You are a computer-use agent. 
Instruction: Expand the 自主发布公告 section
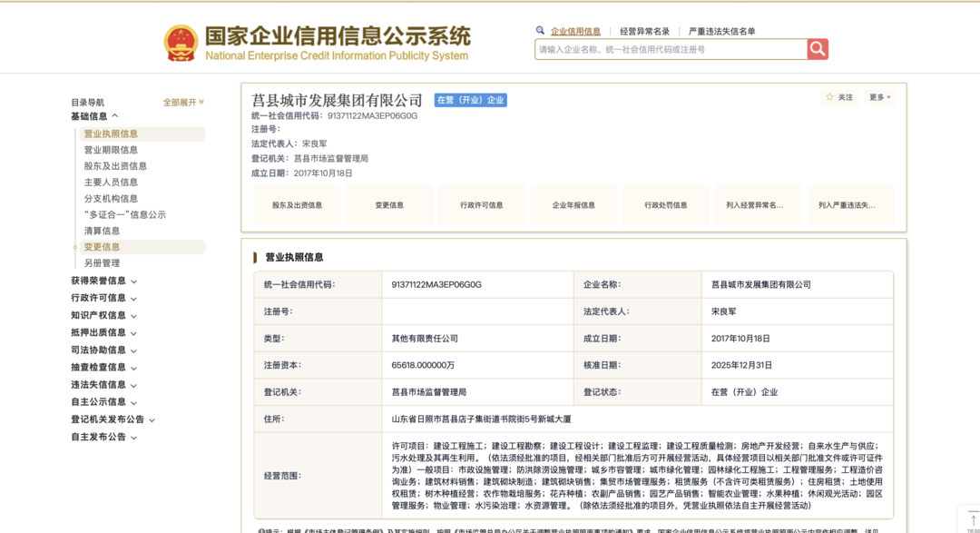[x=103, y=437]
